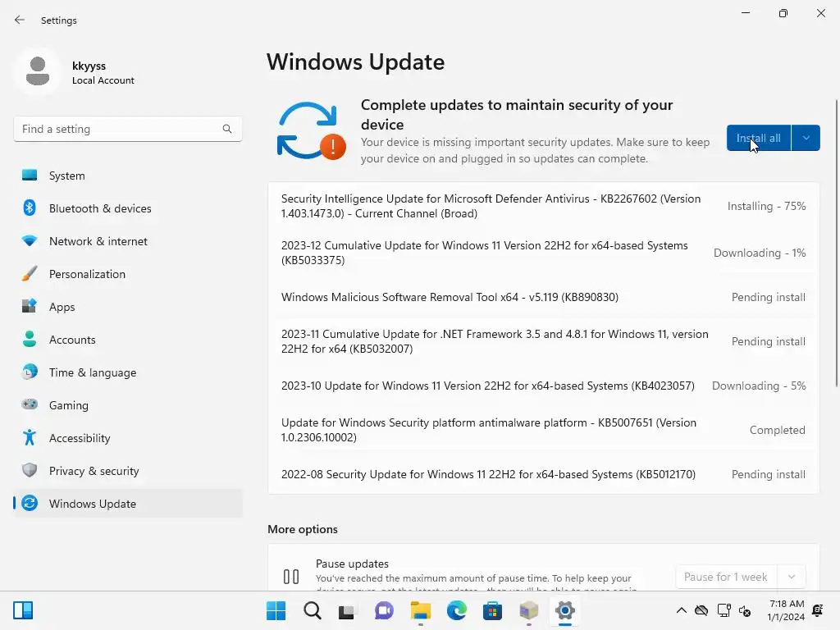
Task: Open taskbar Search
Action: tap(313, 610)
